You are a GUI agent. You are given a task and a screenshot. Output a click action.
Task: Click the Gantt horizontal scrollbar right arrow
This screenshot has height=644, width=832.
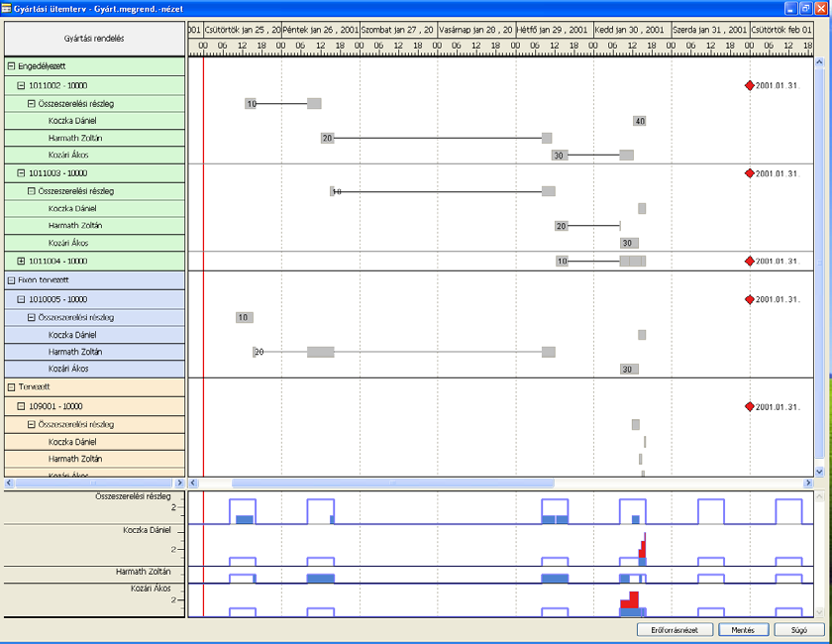[x=808, y=483]
